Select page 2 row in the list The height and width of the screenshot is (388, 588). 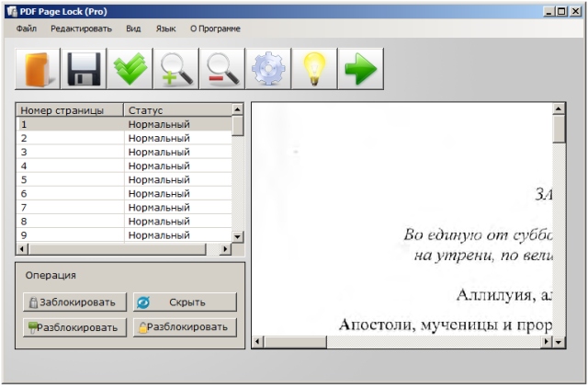point(124,138)
